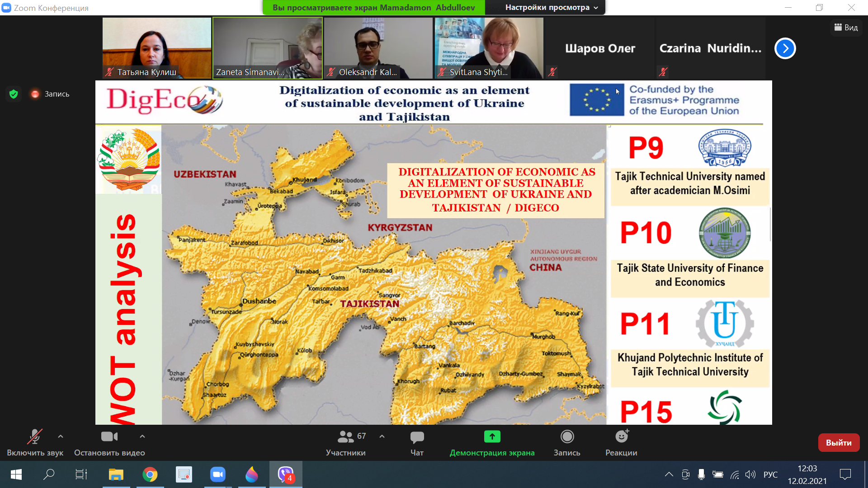Click the green Share Screen icon

[x=492, y=436]
